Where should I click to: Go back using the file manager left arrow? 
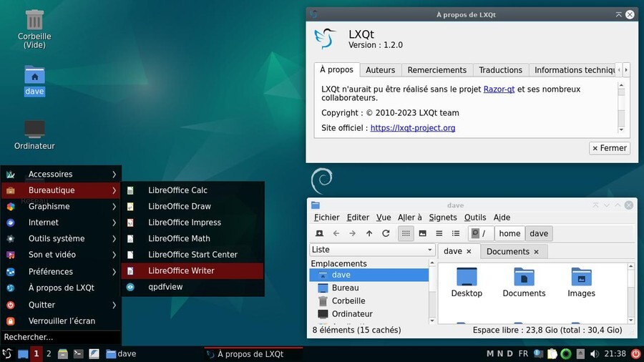pyautogui.click(x=336, y=233)
